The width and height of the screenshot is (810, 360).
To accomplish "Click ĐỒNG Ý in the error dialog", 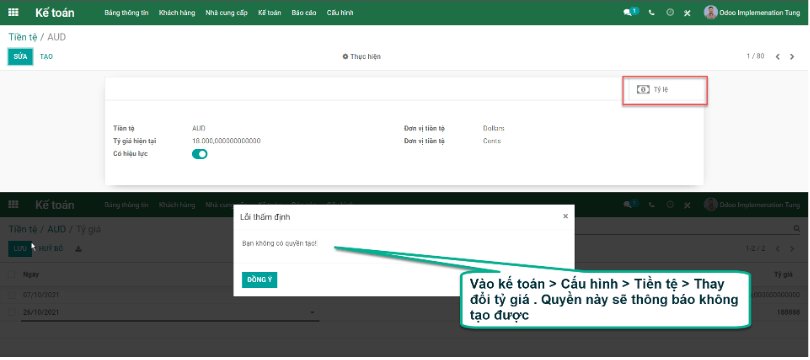I will click(259, 280).
